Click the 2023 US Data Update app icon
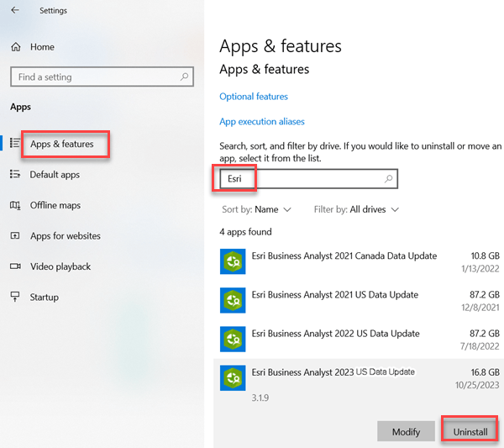Image resolution: width=504 pixels, height=448 pixels. tap(233, 378)
